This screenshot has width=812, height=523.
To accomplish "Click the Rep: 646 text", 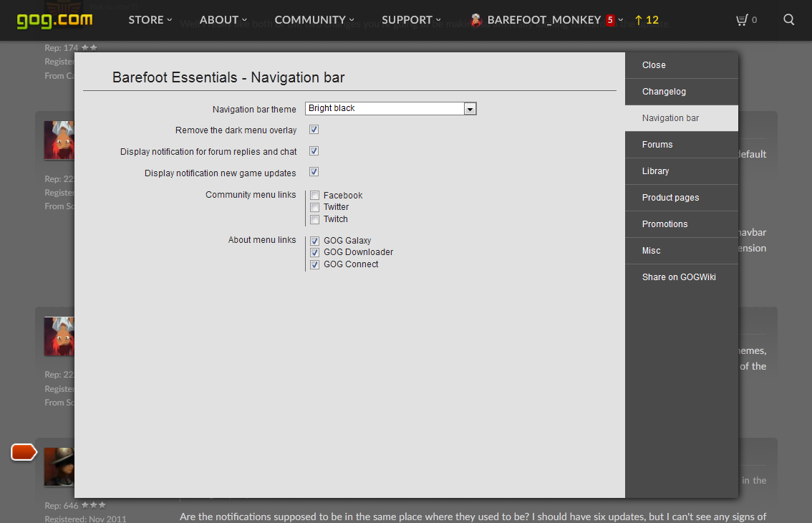I will coord(61,505).
